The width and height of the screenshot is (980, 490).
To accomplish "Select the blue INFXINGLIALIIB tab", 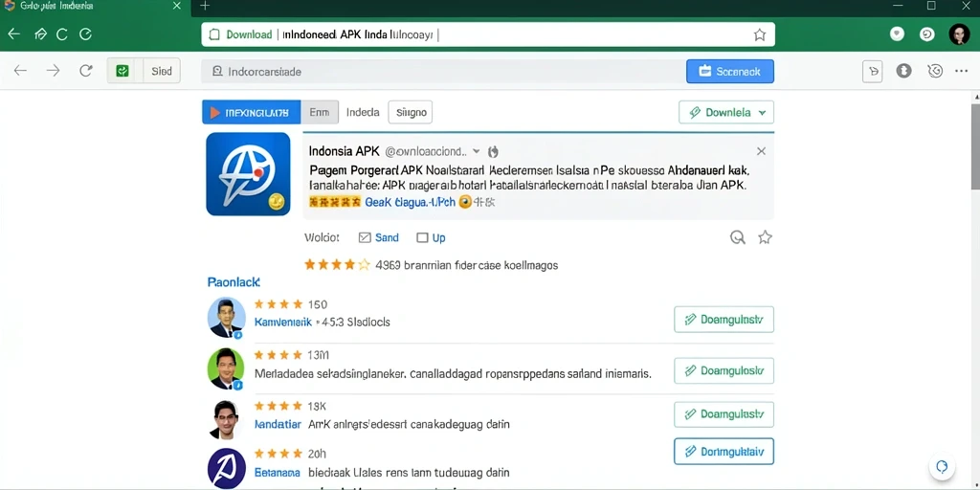I will (252, 113).
